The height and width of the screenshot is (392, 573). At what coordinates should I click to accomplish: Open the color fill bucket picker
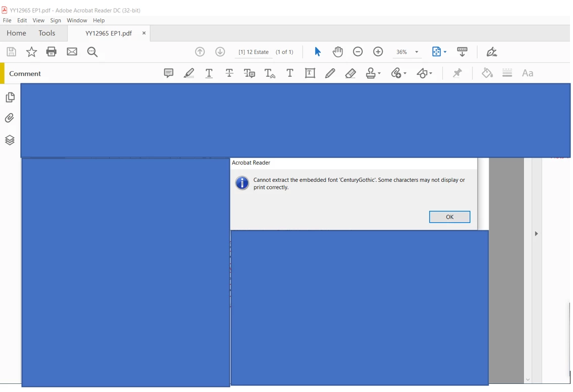(x=487, y=73)
